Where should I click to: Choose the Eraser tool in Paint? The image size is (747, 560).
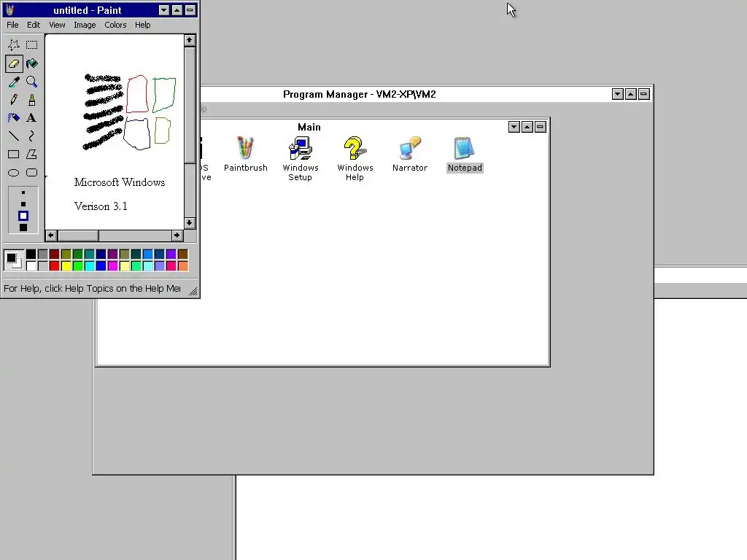point(14,63)
